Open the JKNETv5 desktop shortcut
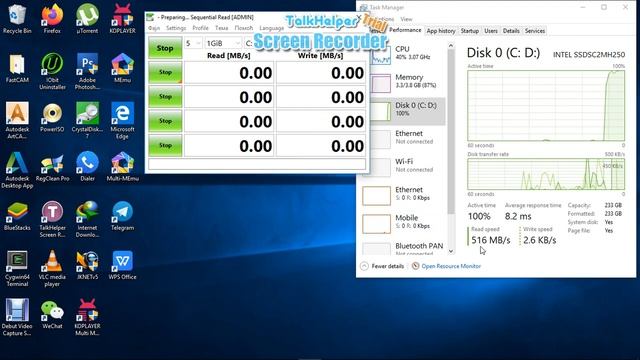 pyautogui.click(x=87, y=265)
